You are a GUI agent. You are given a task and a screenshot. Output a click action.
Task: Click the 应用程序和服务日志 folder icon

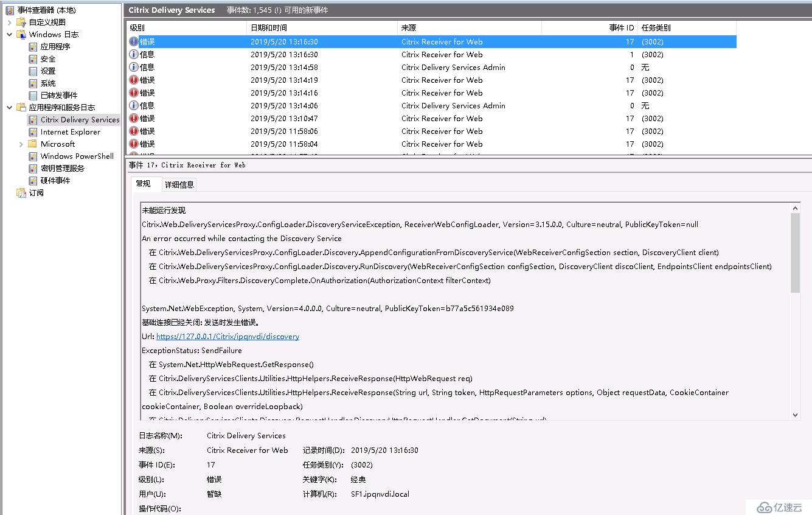(x=21, y=108)
